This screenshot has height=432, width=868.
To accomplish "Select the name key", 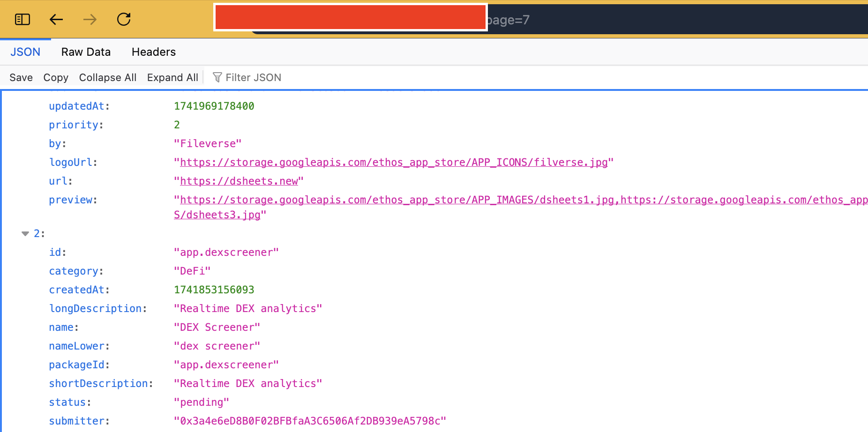I will pos(61,327).
